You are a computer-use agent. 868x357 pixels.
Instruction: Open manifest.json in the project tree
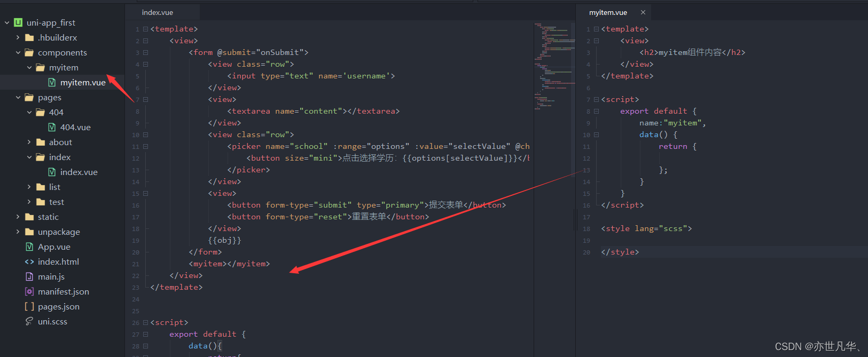coord(64,291)
